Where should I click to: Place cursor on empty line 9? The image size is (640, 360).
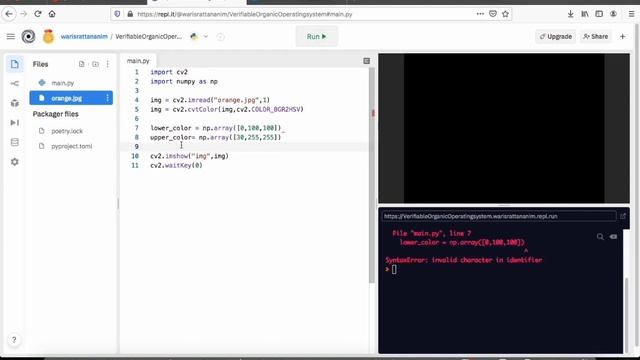click(x=245, y=147)
